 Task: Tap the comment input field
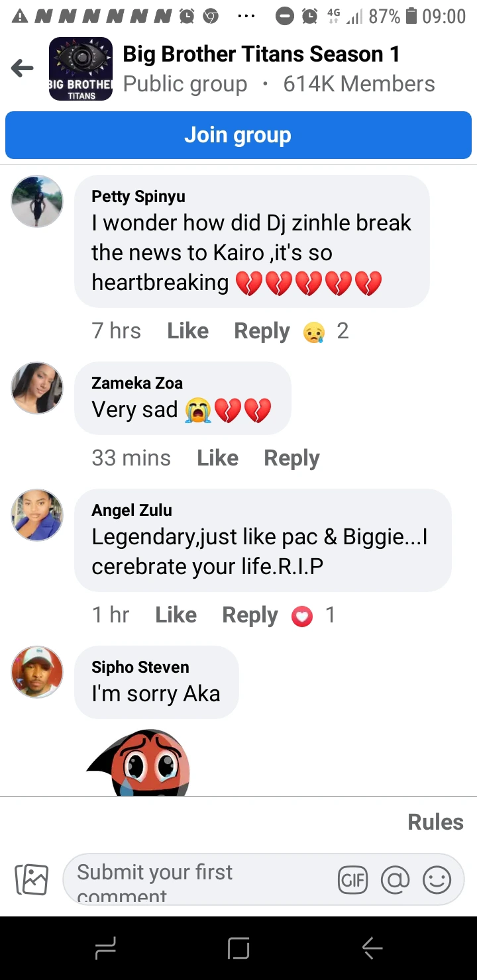tap(199, 880)
